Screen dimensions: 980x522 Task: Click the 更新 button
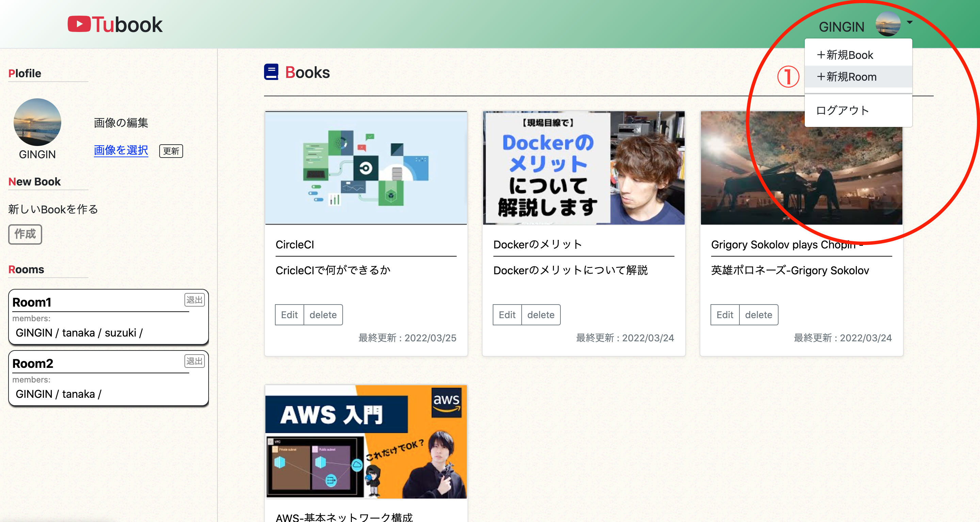[x=171, y=151]
